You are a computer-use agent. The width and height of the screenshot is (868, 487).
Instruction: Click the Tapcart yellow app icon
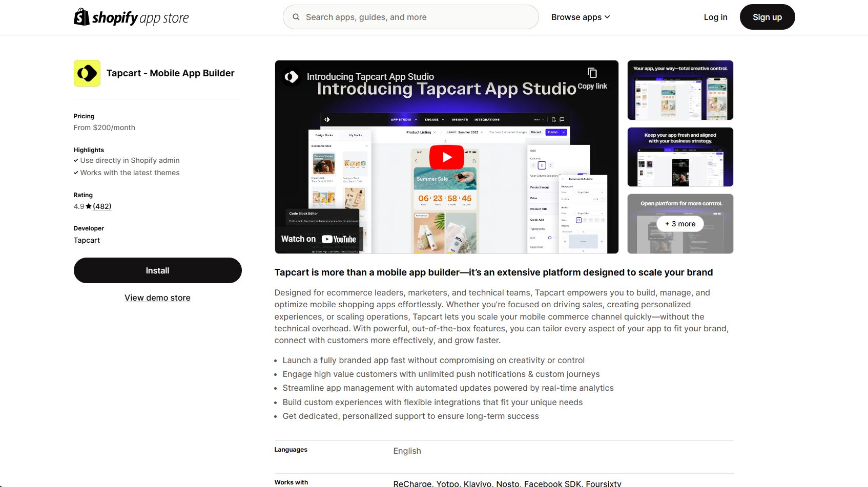click(87, 73)
